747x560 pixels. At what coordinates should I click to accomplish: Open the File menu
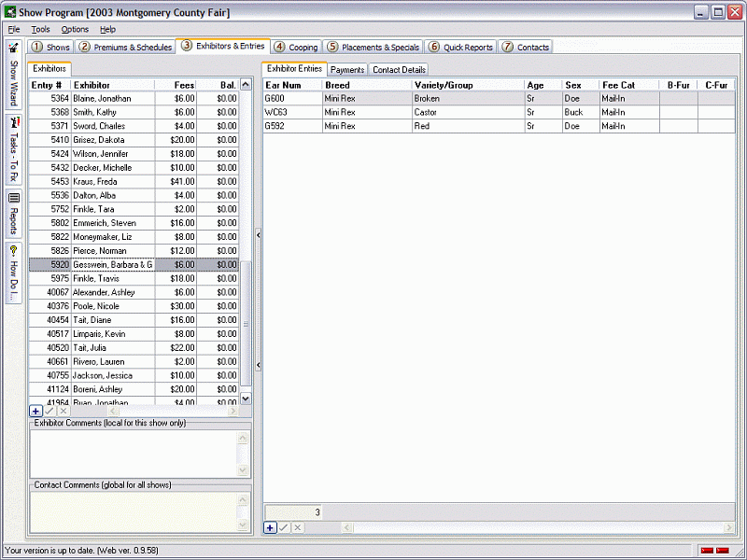pos(14,29)
